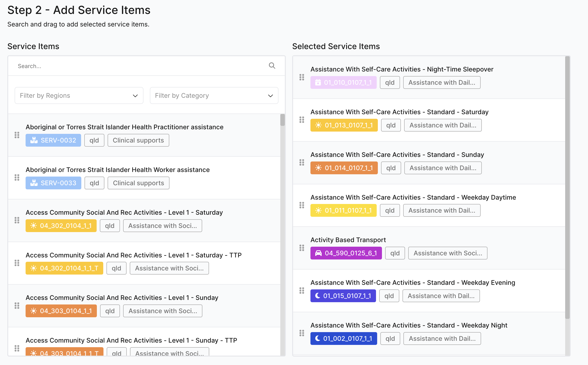Click the car icon on 04_590_0125_6_1 badge
The image size is (588, 365).
[318, 253]
